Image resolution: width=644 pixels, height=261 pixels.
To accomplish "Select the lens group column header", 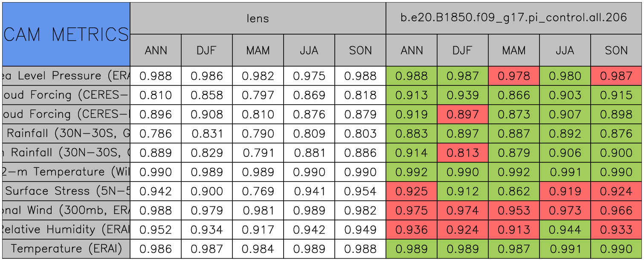I will pos(258,18).
